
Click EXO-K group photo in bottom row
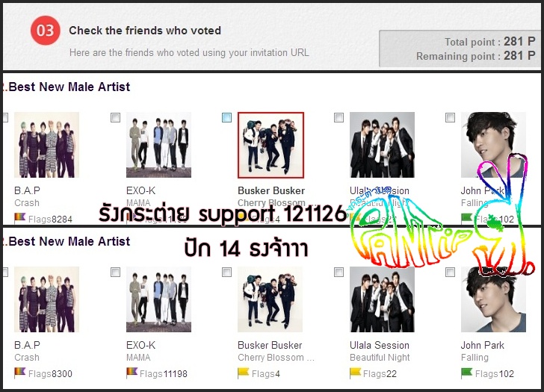[158, 299]
